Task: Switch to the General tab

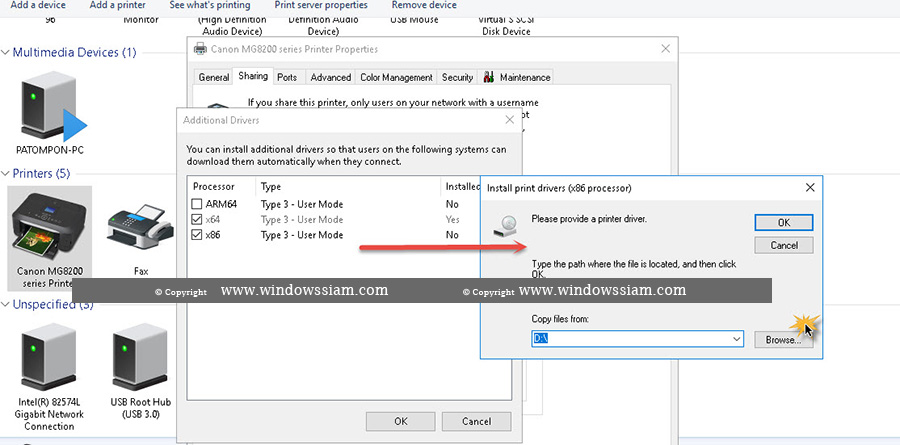Action: (214, 78)
